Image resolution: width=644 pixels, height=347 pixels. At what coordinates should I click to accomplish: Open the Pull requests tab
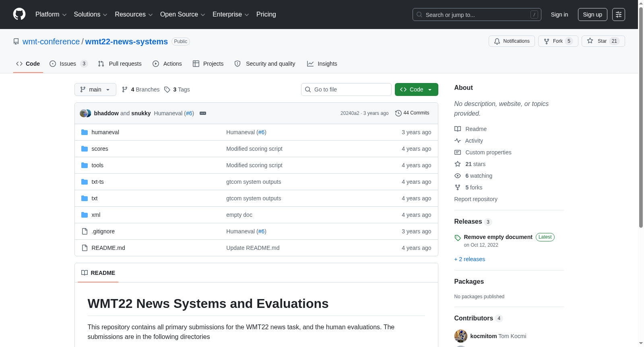click(120, 64)
